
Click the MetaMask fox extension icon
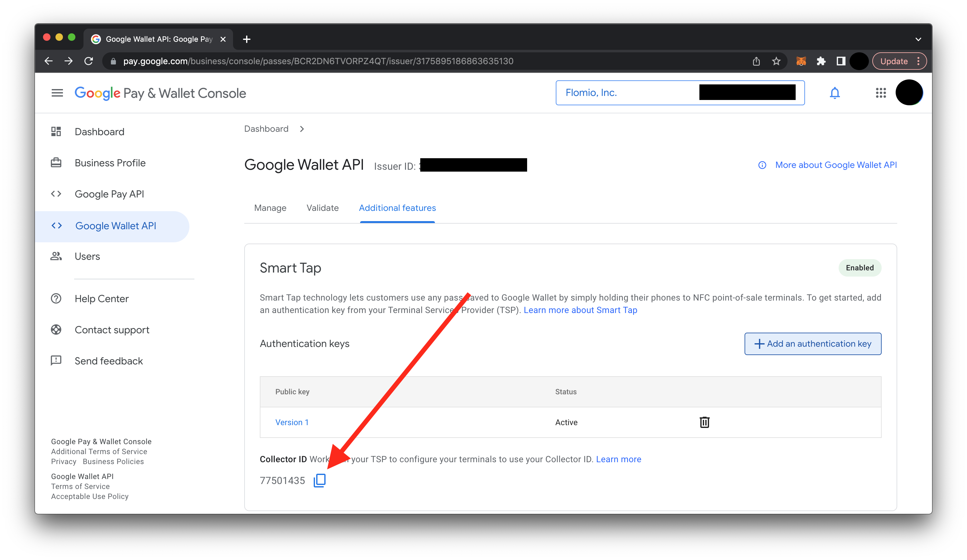coord(801,61)
